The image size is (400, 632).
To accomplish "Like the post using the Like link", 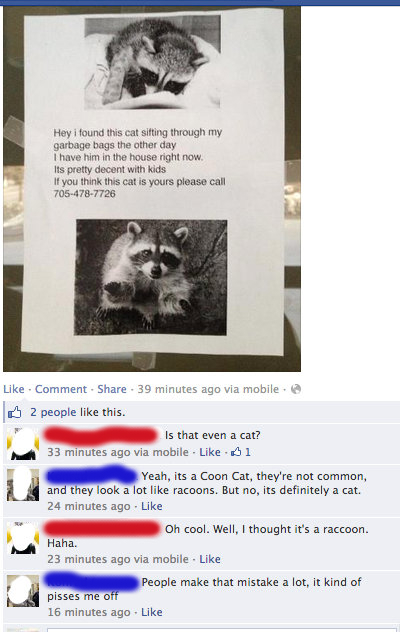I will (x=14, y=389).
